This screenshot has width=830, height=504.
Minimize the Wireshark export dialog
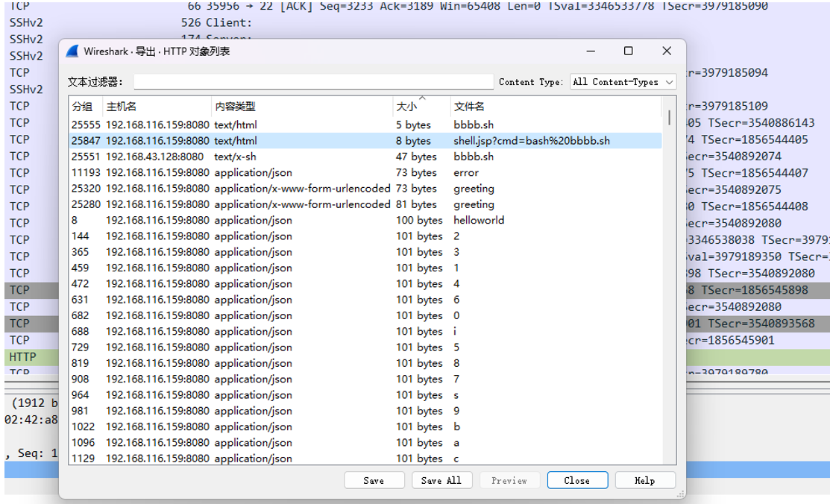(591, 51)
